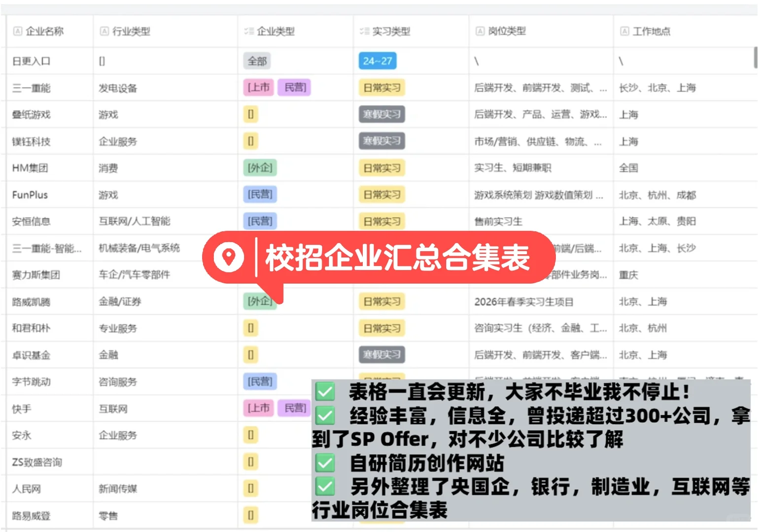Click the multi-select icon beside 企业类型 header

coord(249,31)
